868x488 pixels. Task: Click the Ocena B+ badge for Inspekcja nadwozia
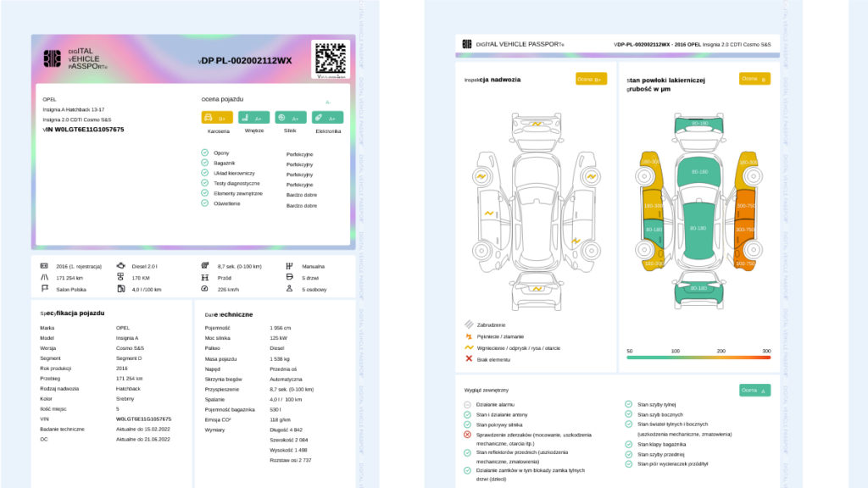591,79
